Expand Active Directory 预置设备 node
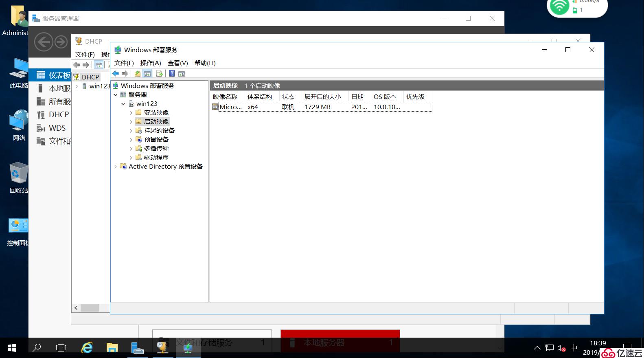Screen dimensions: 644x358 (116, 167)
